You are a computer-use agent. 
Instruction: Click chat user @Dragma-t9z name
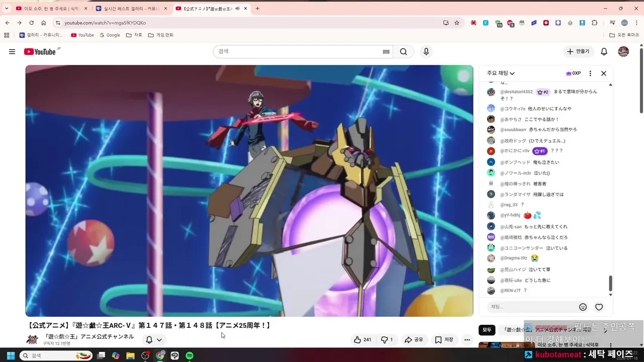[x=514, y=258]
